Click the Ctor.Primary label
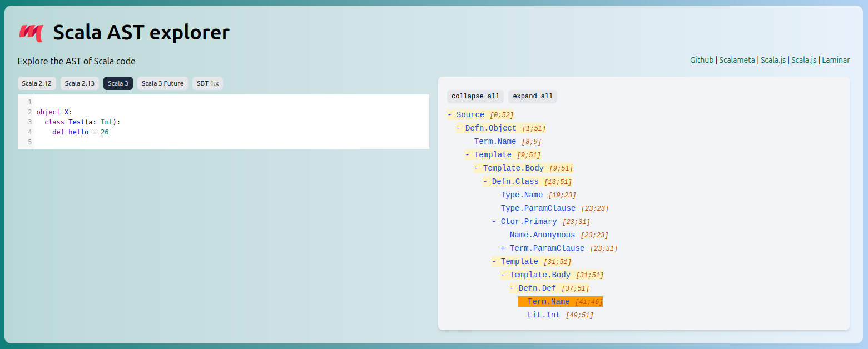Screen dimensions: 868x349 click(x=529, y=222)
